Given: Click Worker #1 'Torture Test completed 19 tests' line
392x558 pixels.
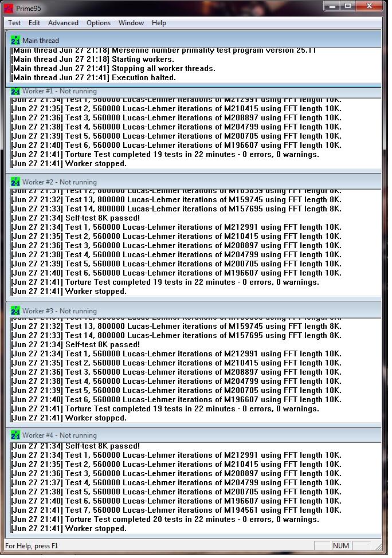Looking at the screenshot, I should point(165,155).
